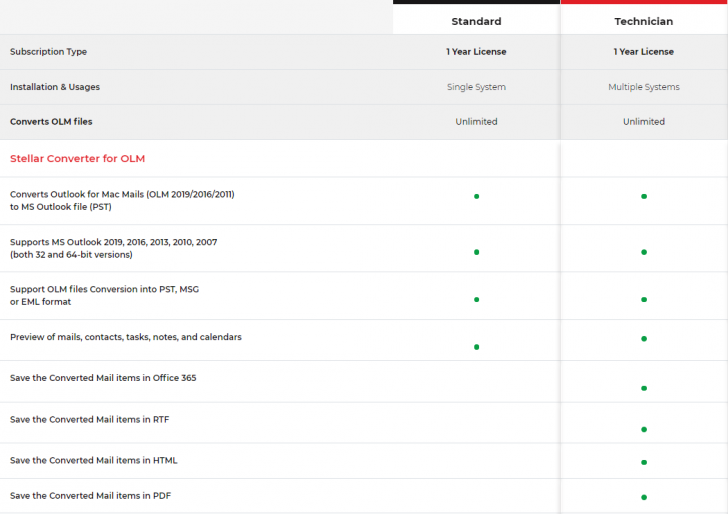Click Save Converted Mail items in PDF text
This screenshot has height=514, width=728.
91,495
